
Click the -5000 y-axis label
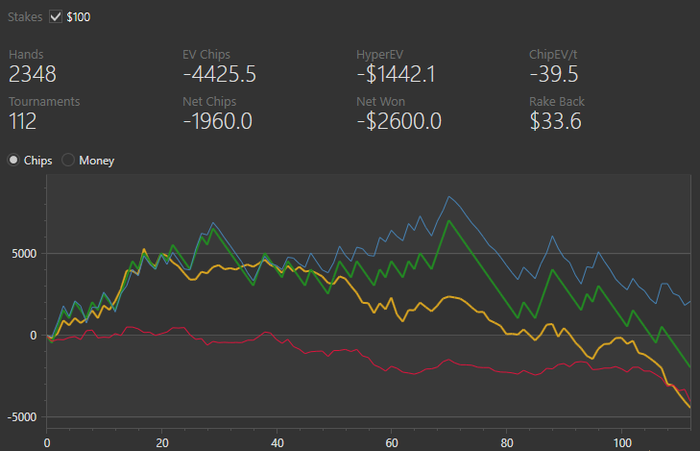click(23, 417)
